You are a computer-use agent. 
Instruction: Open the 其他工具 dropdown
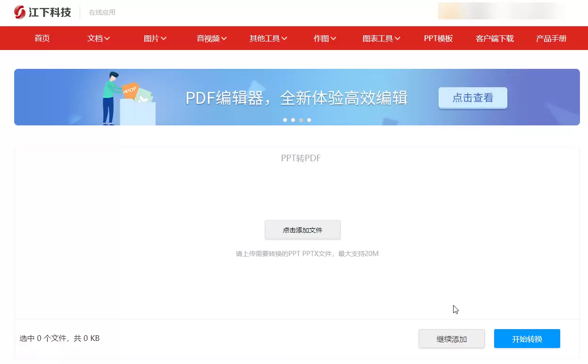pyautogui.click(x=268, y=38)
